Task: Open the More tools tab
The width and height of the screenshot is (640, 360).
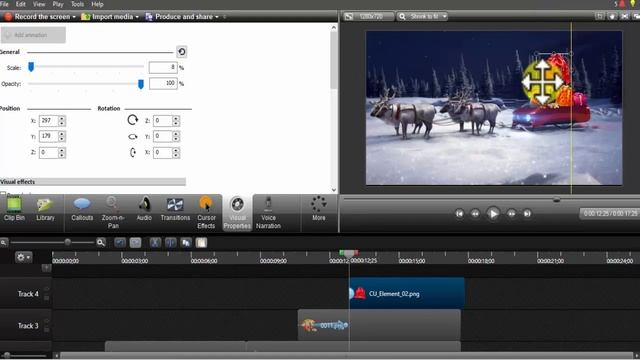Action: (x=319, y=208)
